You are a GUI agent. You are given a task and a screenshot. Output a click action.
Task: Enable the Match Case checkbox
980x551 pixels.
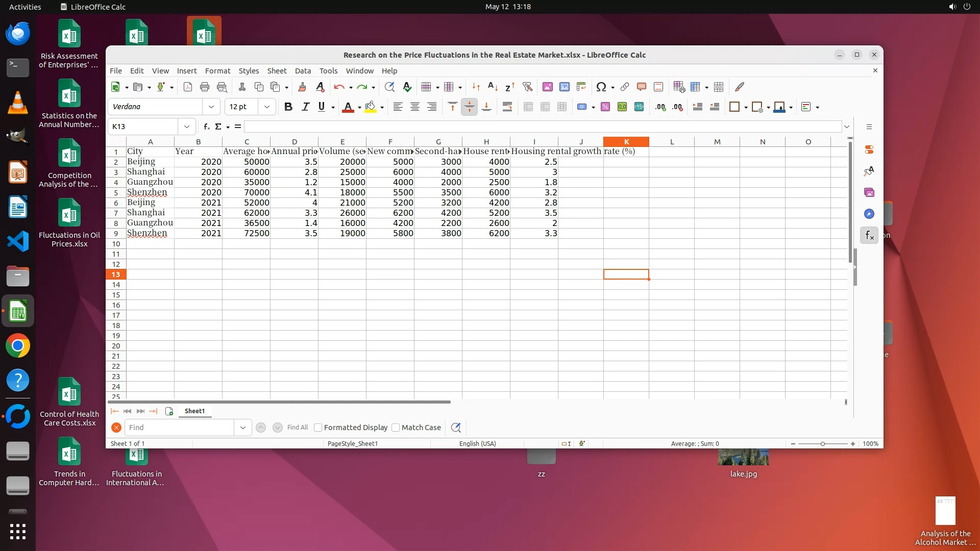pos(396,428)
